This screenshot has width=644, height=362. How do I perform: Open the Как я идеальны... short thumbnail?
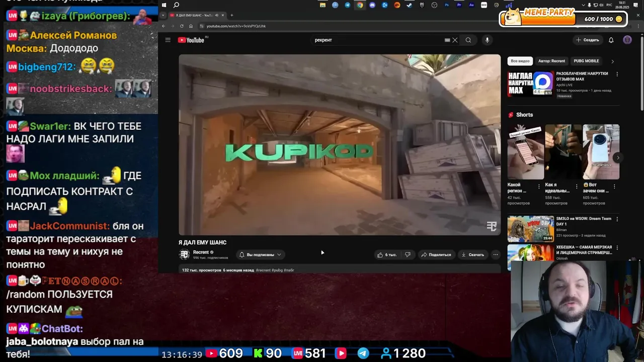563,152
